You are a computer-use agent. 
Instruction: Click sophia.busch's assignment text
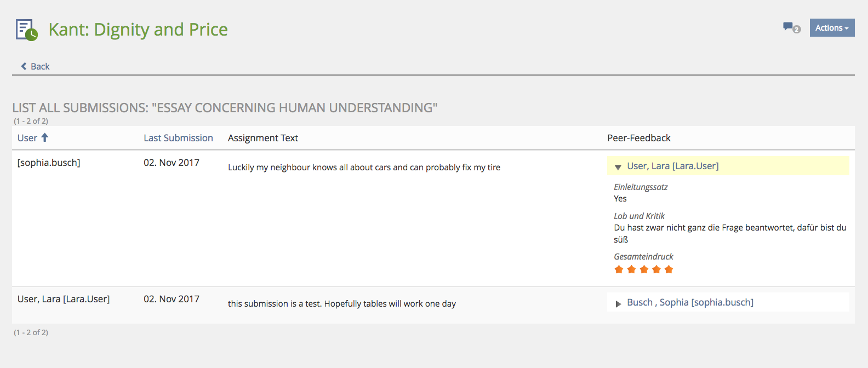click(364, 168)
